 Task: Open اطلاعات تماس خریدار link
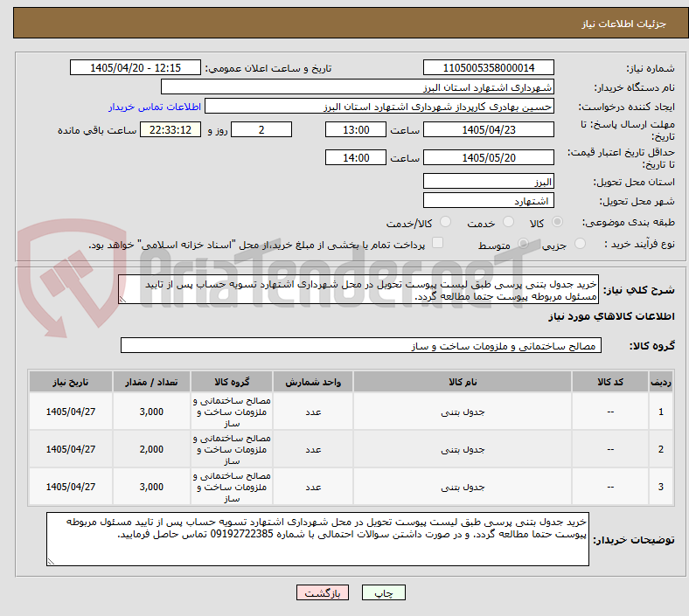[155, 107]
